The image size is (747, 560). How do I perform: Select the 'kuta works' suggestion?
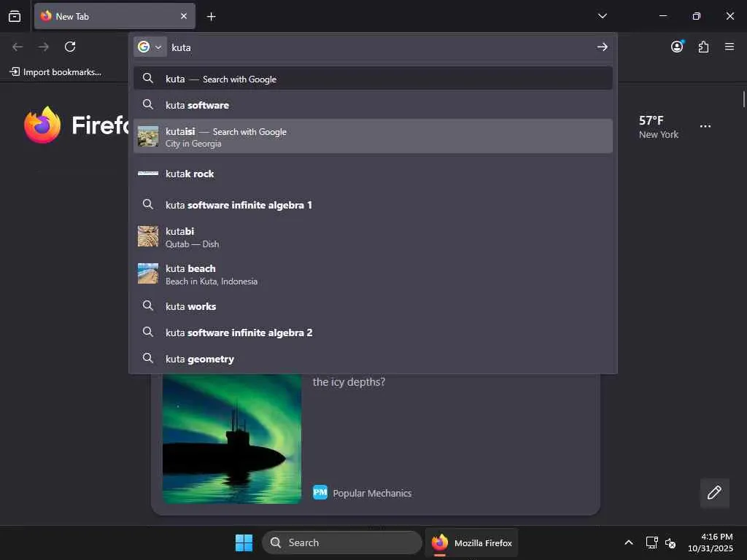pyautogui.click(x=373, y=306)
